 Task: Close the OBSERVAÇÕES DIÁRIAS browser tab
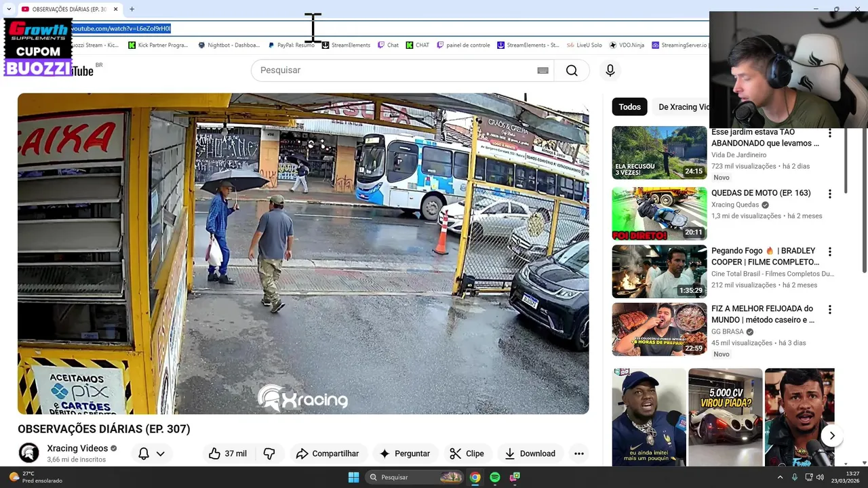click(115, 9)
